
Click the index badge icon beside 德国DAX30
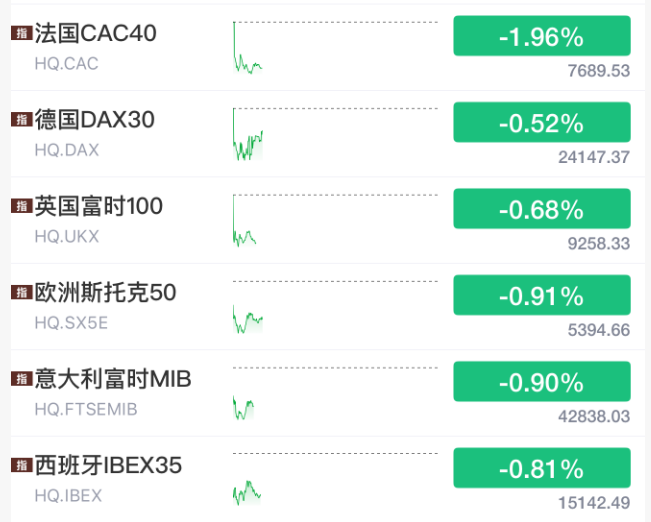click(20, 120)
